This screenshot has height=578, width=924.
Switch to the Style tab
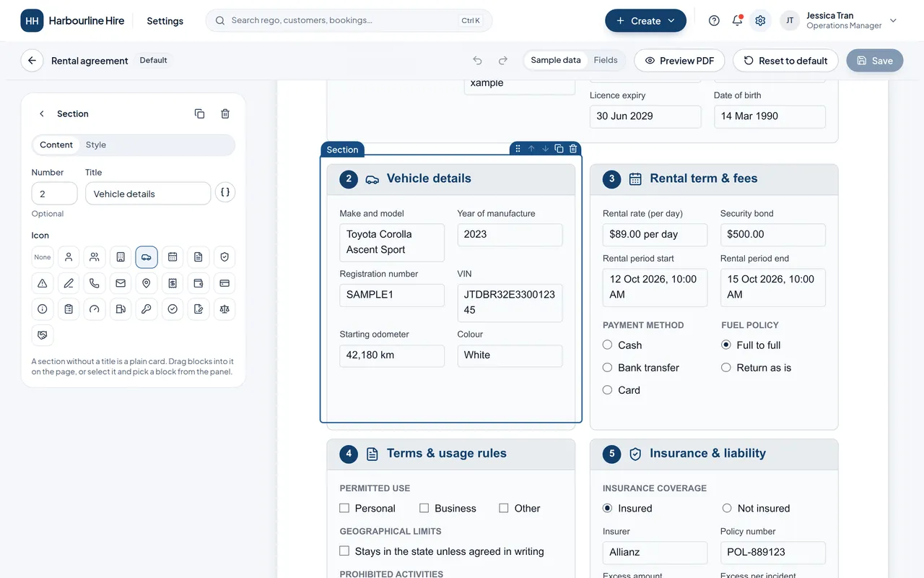tap(96, 145)
